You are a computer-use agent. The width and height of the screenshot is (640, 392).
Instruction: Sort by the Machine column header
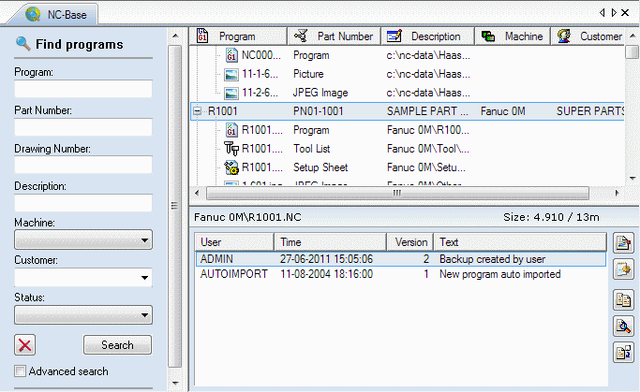pos(512,36)
